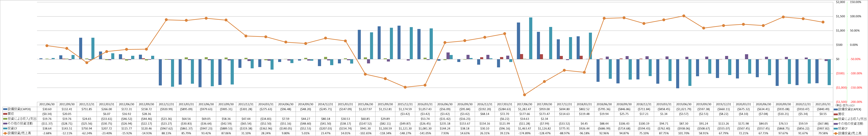The height and width of the screenshot is (136, 868).
Task: Click the ratio cell -174.89%
Action: 525,133
